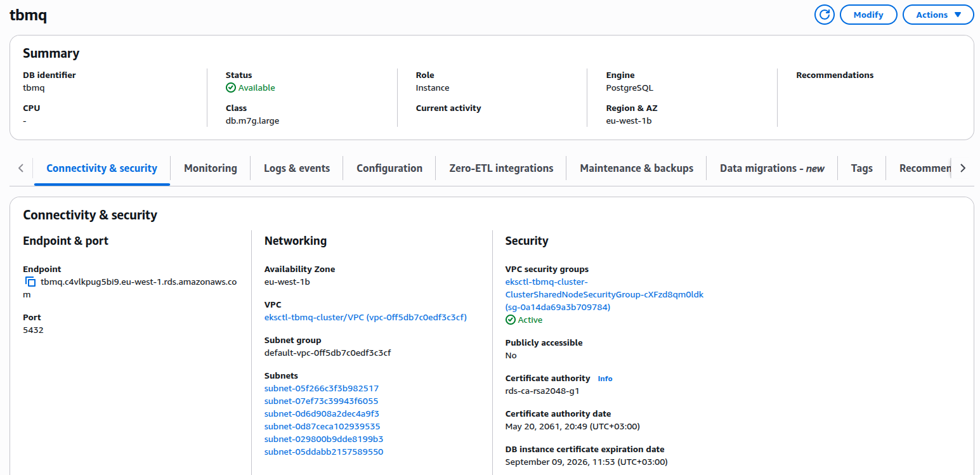Open subnet-0d87ceca102939535 link
Screen dimensions: 980x475
(x=322, y=426)
